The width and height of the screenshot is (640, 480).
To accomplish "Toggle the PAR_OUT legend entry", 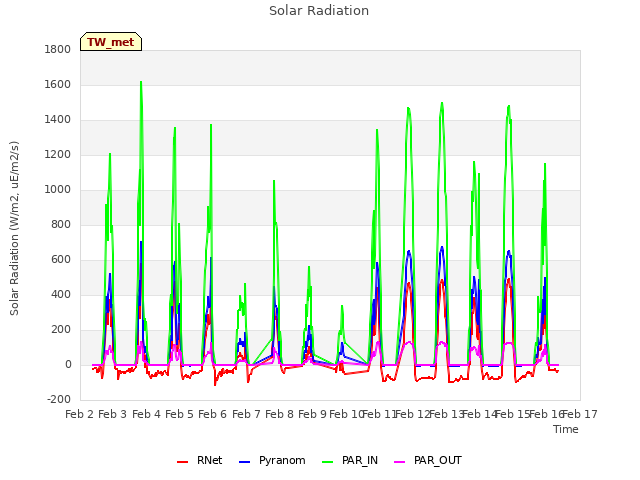I will click(428, 460).
